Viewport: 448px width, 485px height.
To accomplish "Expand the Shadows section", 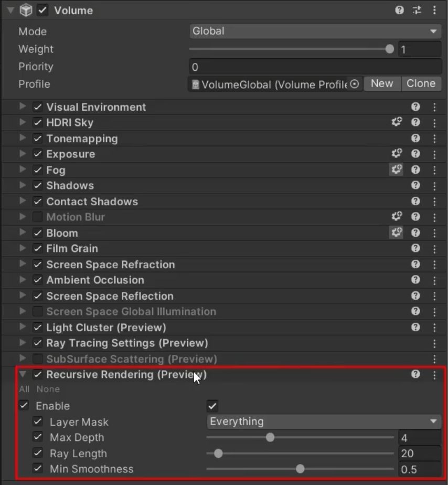I will pos(22,185).
